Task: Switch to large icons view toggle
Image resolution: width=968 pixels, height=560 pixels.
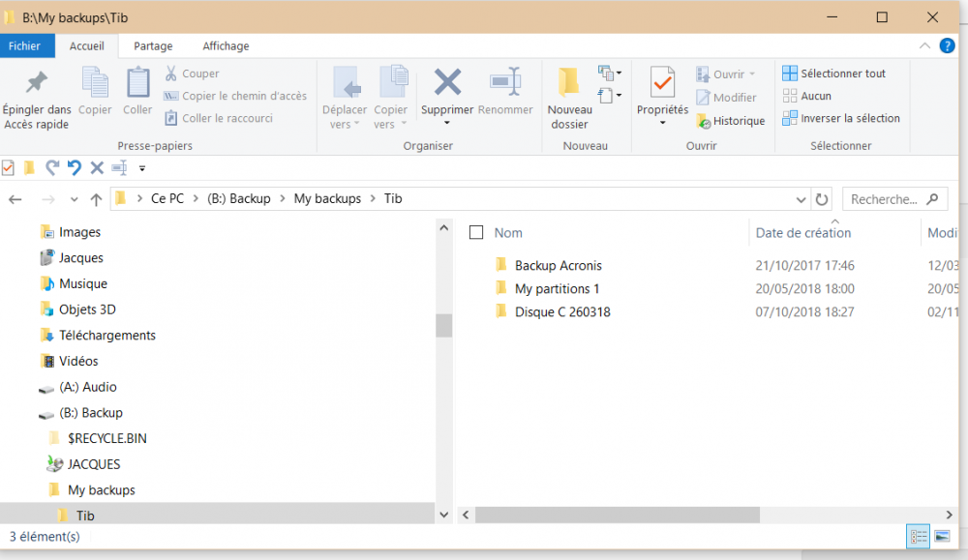Action: point(943,536)
